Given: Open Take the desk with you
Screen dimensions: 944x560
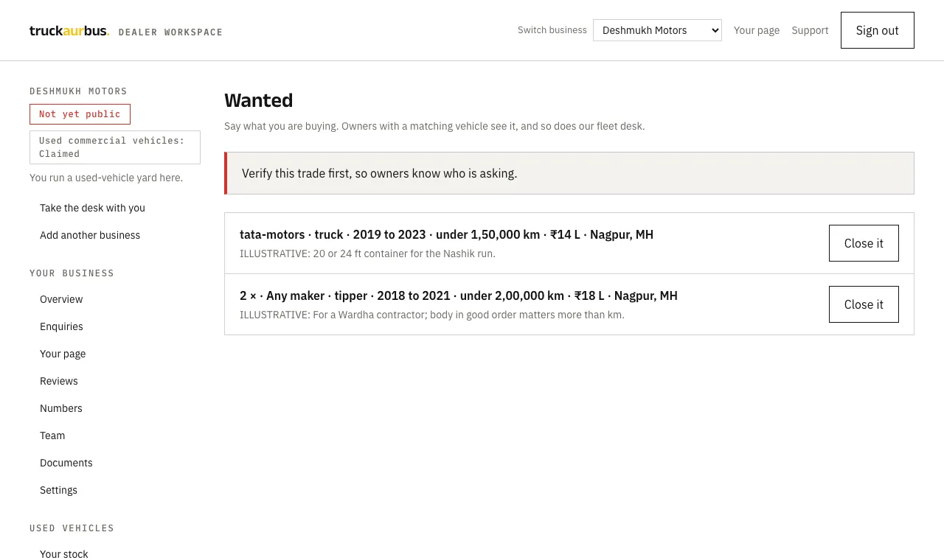Looking at the screenshot, I should pyautogui.click(x=92, y=208).
